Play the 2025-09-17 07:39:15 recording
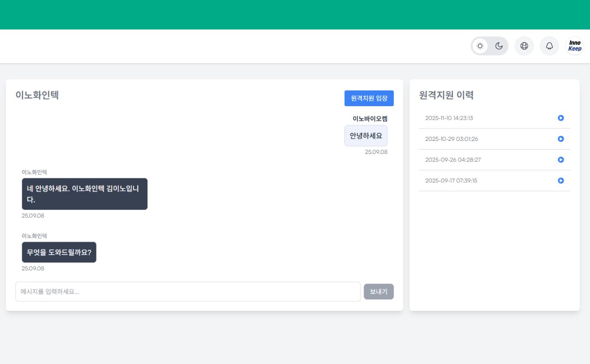The image size is (590, 364). click(561, 181)
